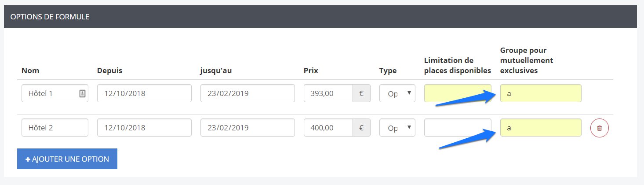The height and width of the screenshot is (185, 644).
Task: Select the Depuis date field for Hôtel 2
Action: click(144, 128)
